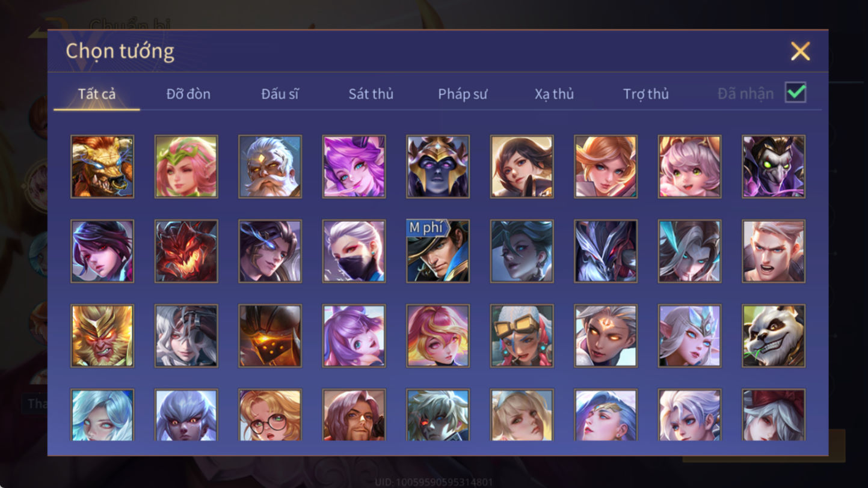
Task: Pick the goggles-wearing hero with red braids
Action: 522,335
